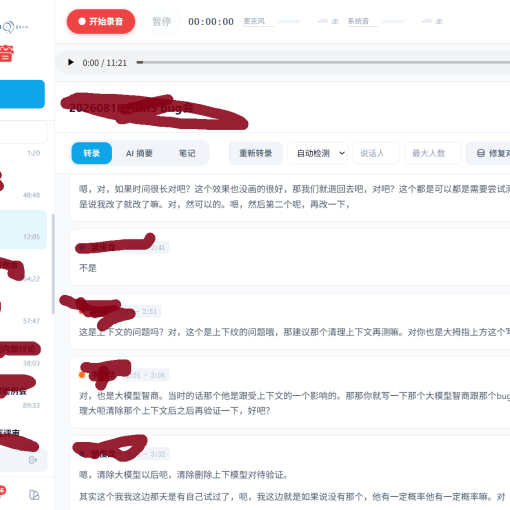The width and height of the screenshot is (510, 510).
Task: Click the 暂停 pause button
Action: pyautogui.click(x=162, y=22)
